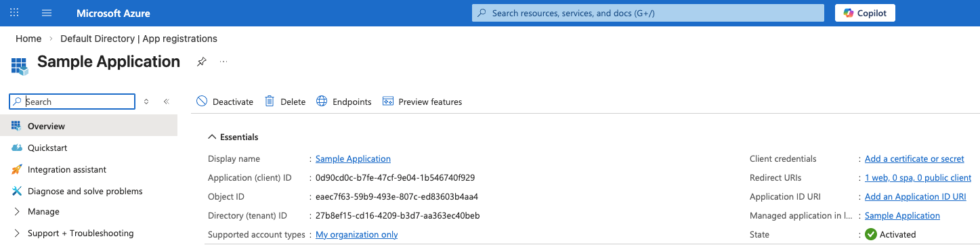Click the global search resources field
Viewport: 980px width, 245px height.
coord(648,13)
